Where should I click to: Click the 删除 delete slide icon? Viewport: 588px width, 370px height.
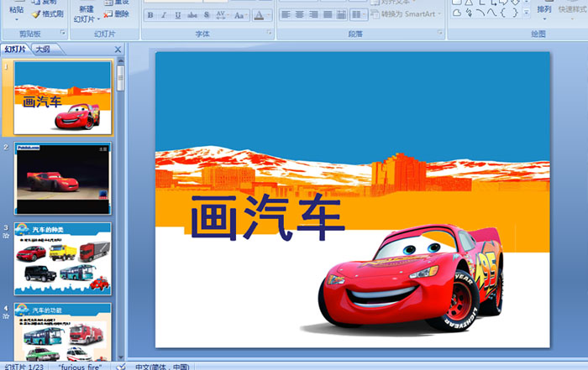pyautogui.click(x=108, y=14)
